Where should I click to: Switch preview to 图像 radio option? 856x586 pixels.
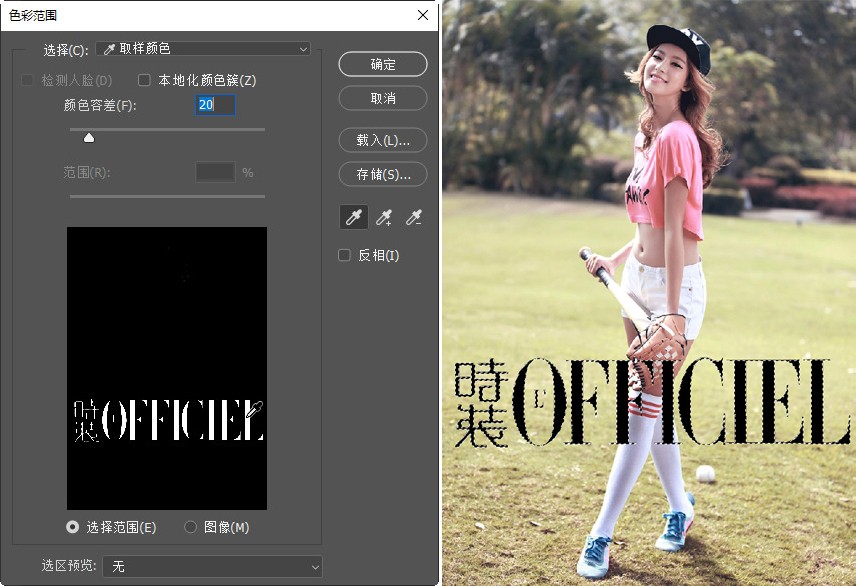[x=191, y=527]
